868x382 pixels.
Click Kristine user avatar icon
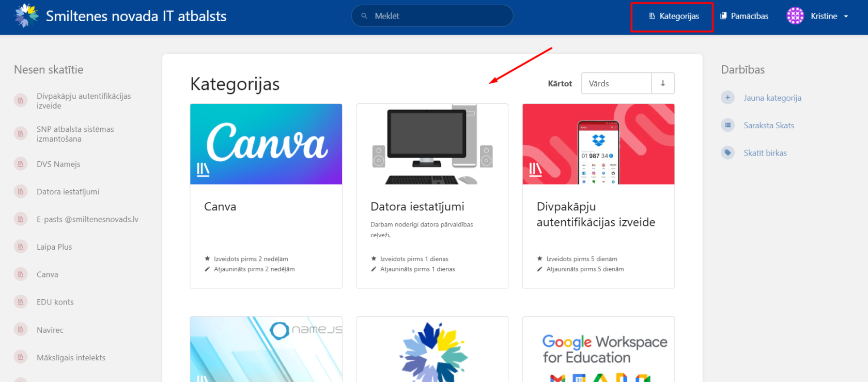[x=795, y=16]
